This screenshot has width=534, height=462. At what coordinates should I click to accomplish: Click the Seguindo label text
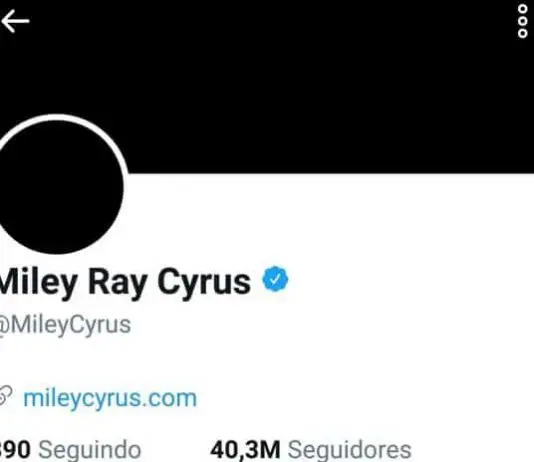[90, 450]
